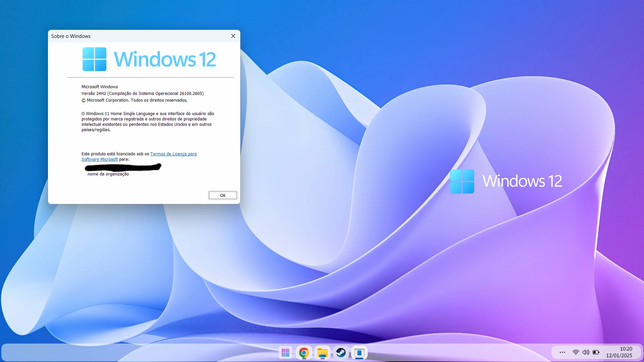Click the 'Versão 24H2' build text line
Image resolution: width=644 pixels, height=362 pixels.
143,94
